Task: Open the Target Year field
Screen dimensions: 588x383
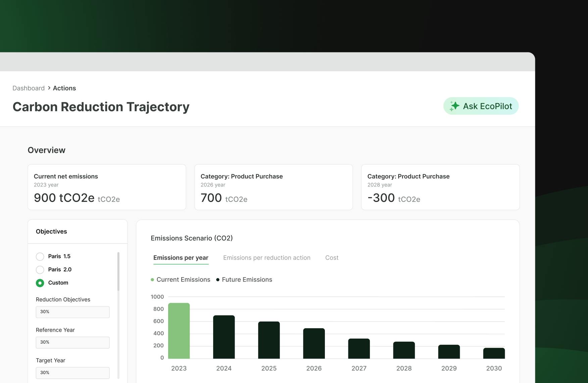Action: click(72, 373)
